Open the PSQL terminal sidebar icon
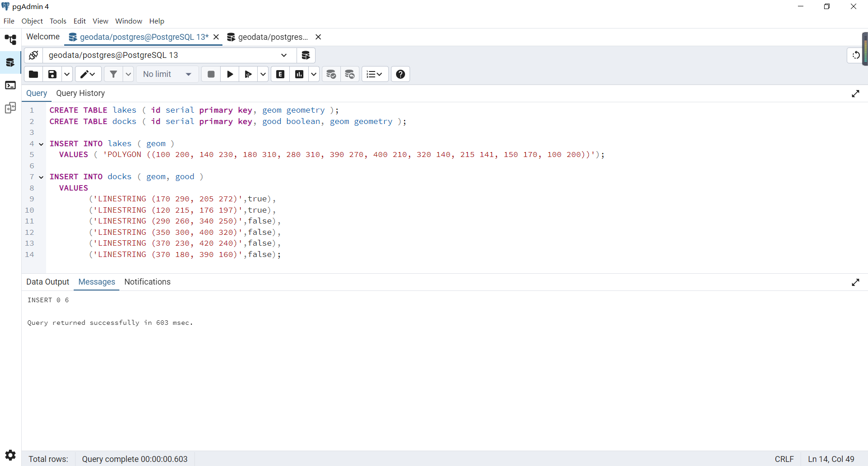The width and height of the screenshot is (868, 466). (10, 85)
